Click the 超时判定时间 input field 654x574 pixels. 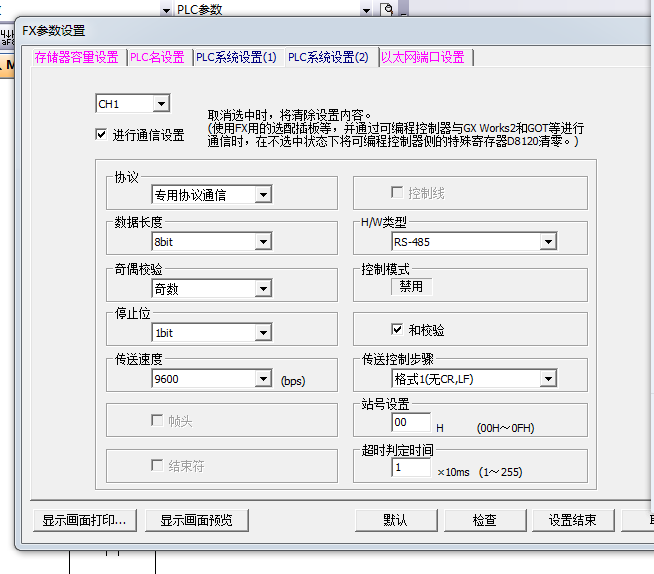point(411,468)
